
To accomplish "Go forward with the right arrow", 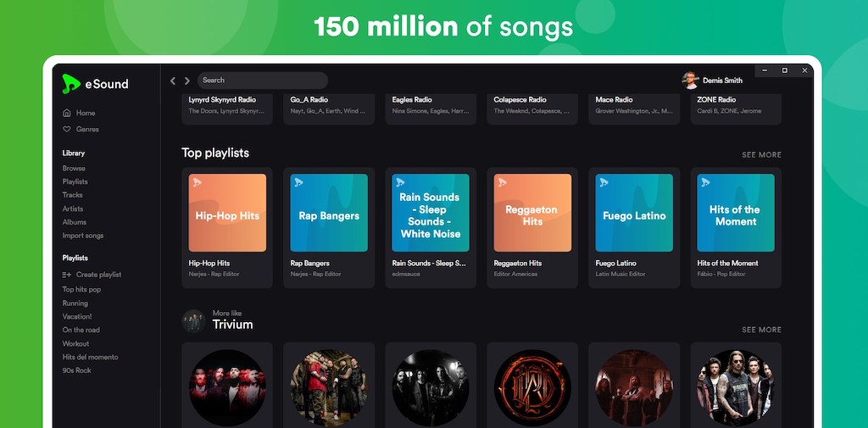I will pos(187,81).
